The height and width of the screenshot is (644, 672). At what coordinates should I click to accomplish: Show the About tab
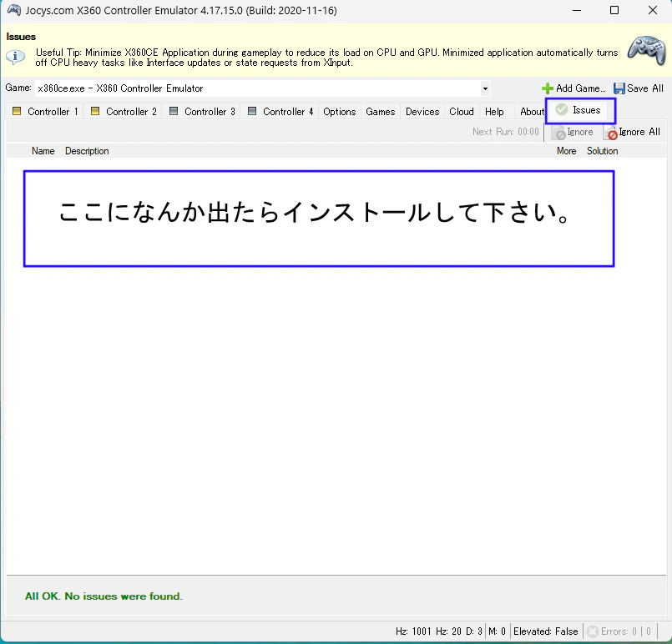(532, 111)
